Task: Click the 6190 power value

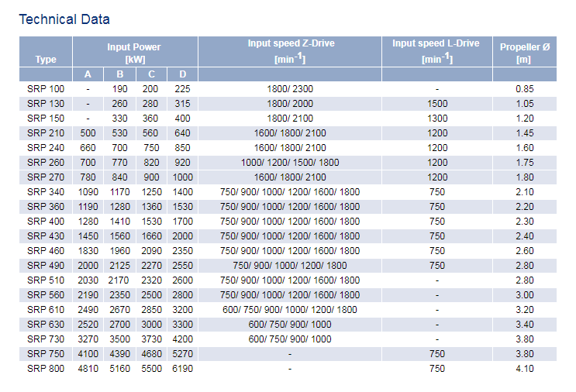Action: [182, 369]
